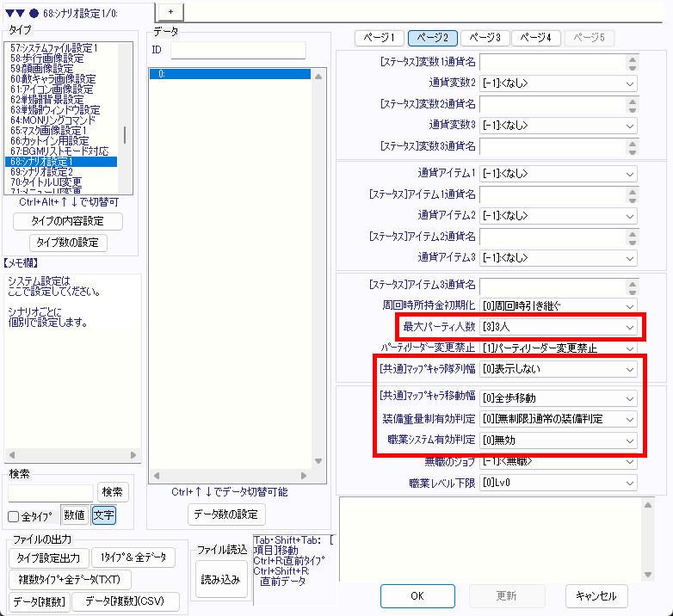Toggle the 文字 search mode button

[x=103, y=515]
